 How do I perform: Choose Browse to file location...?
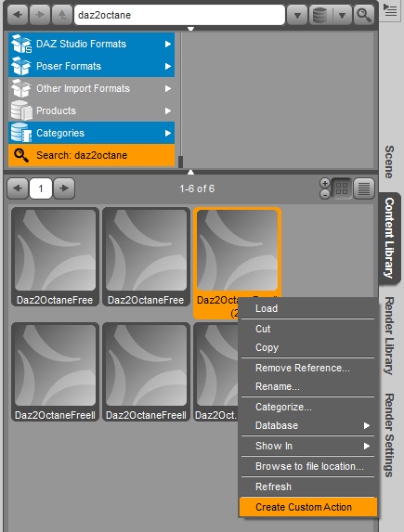click(x=308, y=466)
